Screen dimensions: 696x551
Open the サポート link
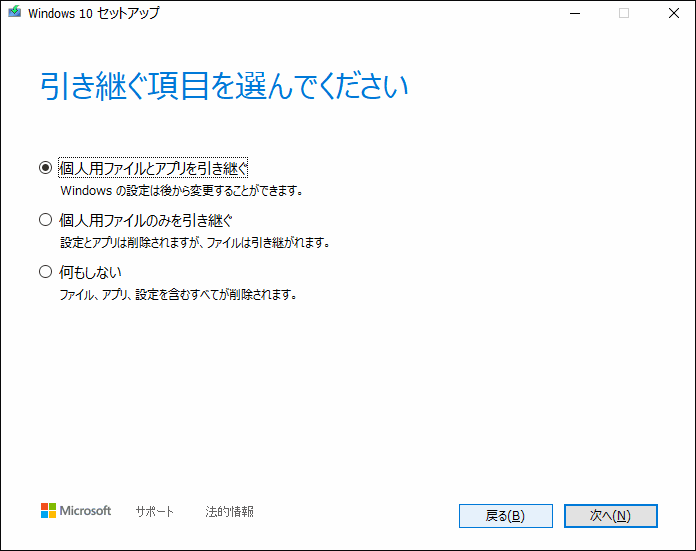click(x=154, y=511)
